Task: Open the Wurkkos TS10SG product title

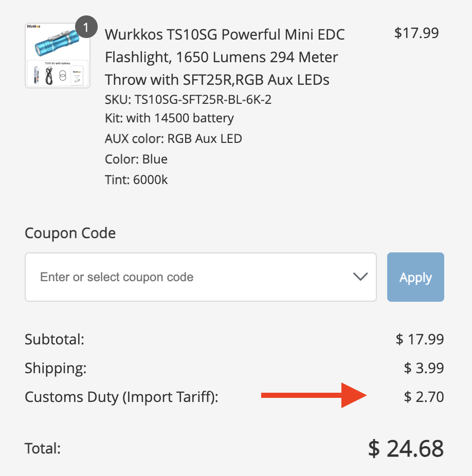Action: point(225,57)
